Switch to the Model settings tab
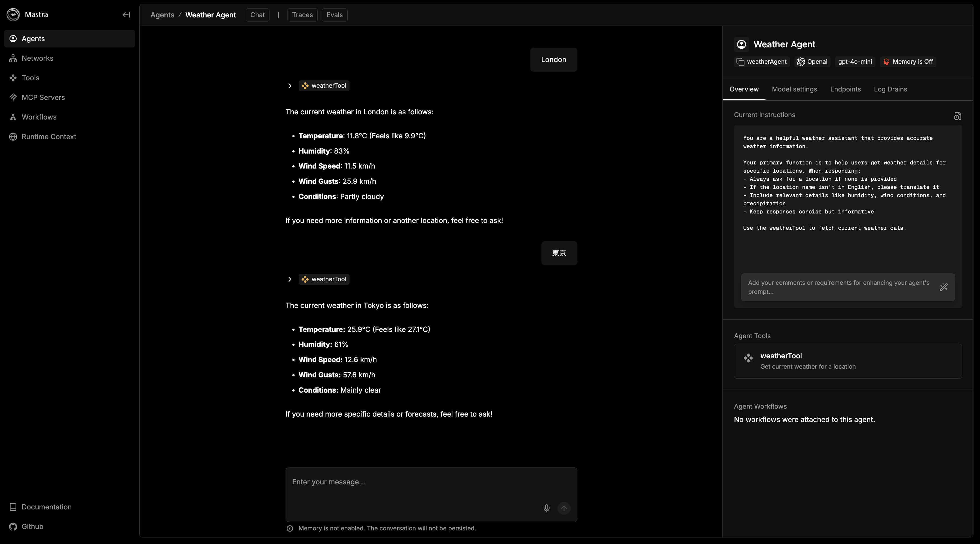Viewport: 980px width, 544px height. (x=794, y=89)
